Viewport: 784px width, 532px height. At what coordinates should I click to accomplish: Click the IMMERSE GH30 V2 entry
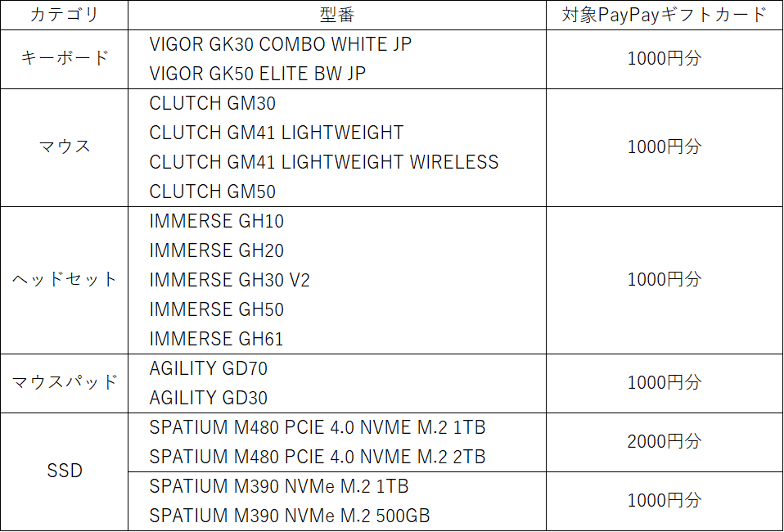pos(229,280)
